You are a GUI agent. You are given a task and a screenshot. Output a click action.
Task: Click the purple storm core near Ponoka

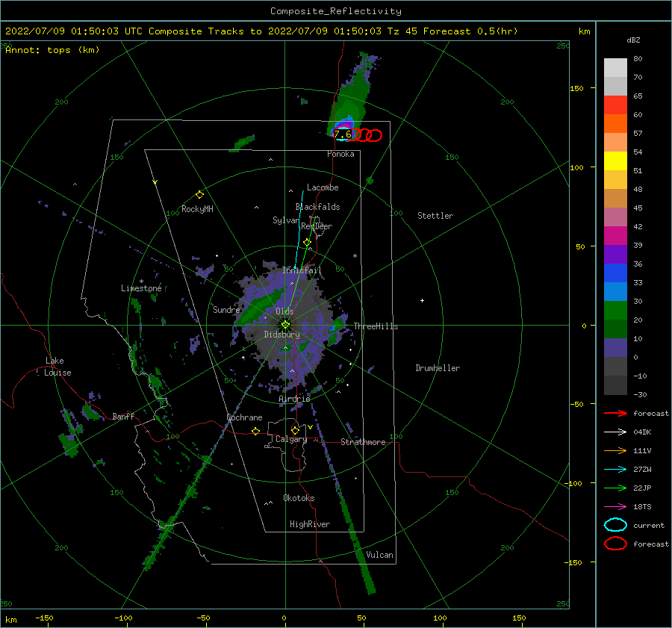(344, 125)
